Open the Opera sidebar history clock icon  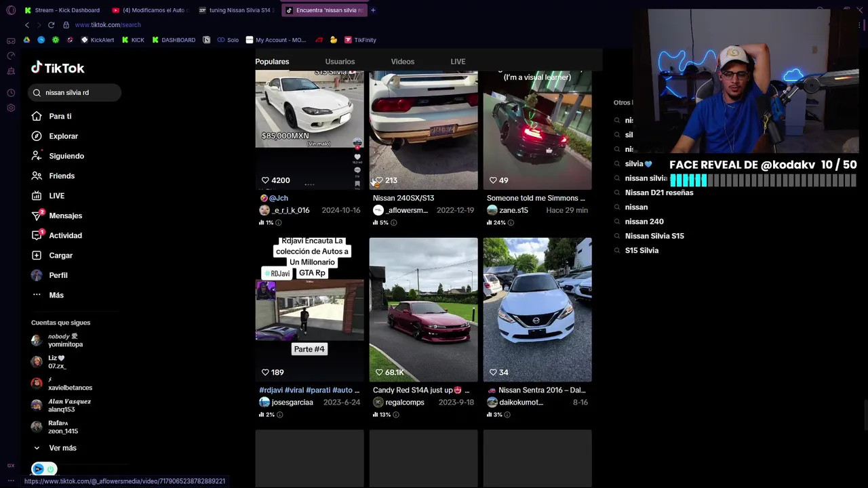[11, 93]
